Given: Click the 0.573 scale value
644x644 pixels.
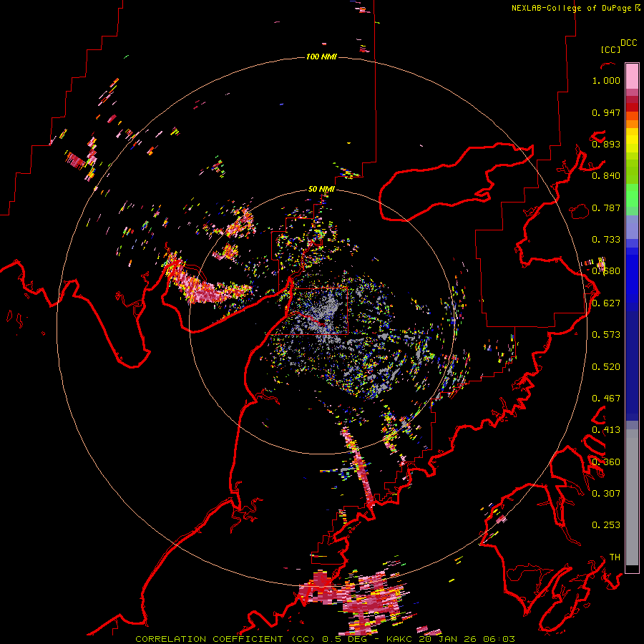Looking at the screenshot, I should [x=606, y=335].
